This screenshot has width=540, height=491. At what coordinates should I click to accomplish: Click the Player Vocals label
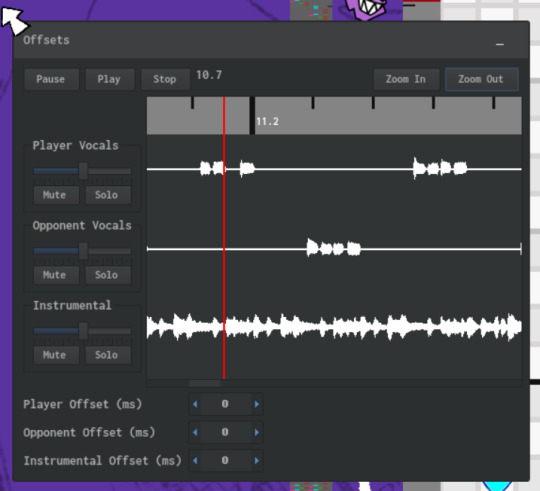(75, 145)
